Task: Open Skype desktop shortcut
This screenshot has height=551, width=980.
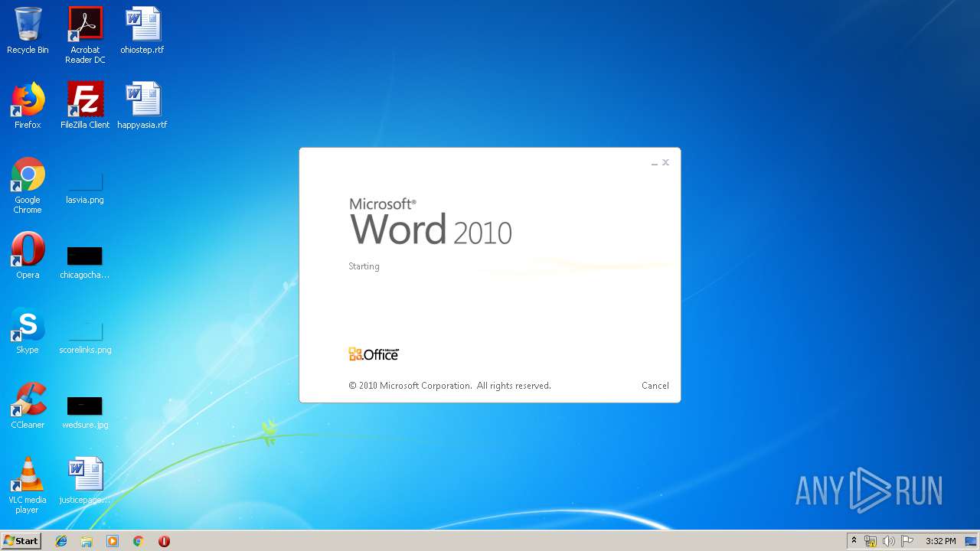Action: click(x=28, y=331)
